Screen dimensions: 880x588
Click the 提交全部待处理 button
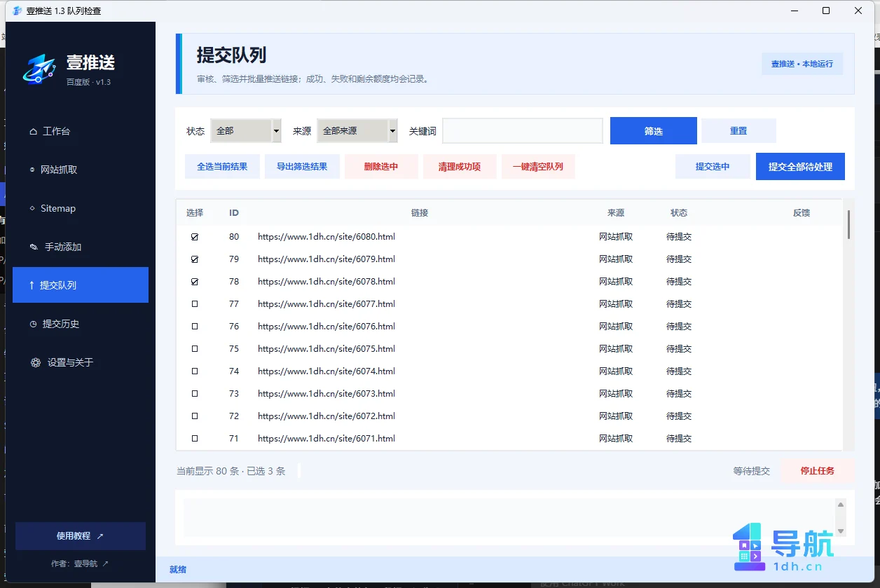[800, 167]
